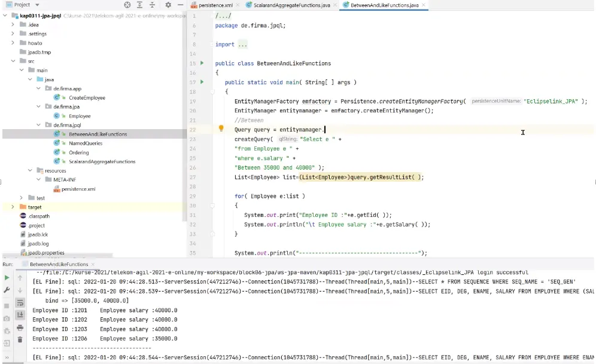
Task: Select NamedQueries class in tree
Action: point(86,143)
